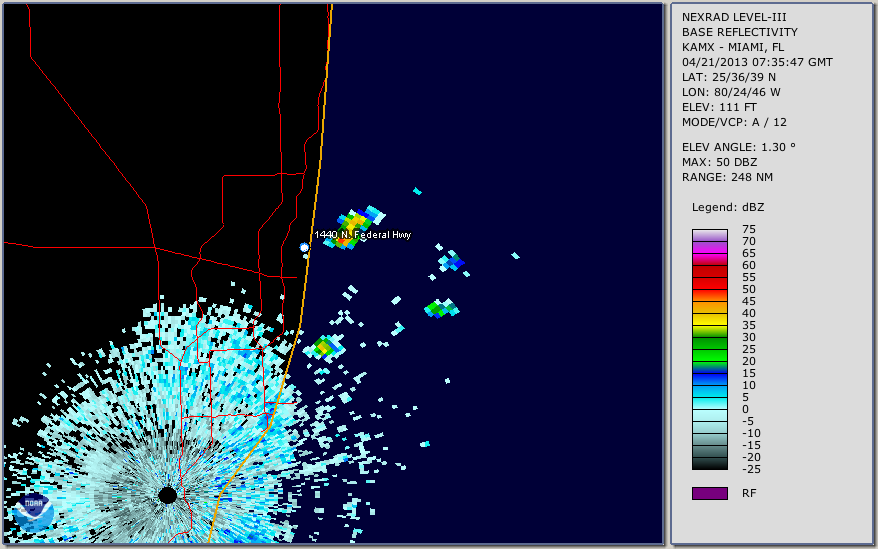The image size is (878, 549).
Task: Click the "NEXRAD LEVEL-III" heading
Action: coord(734,17)
